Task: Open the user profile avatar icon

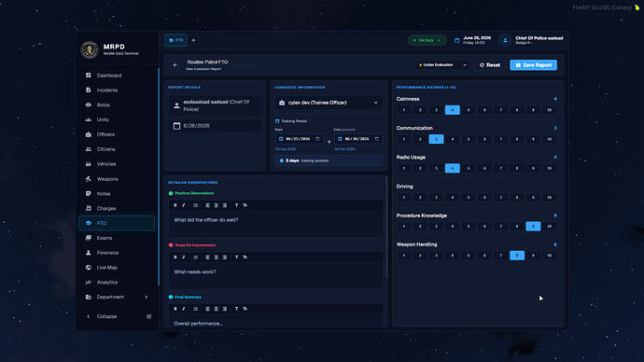Action: pos(505,40)
